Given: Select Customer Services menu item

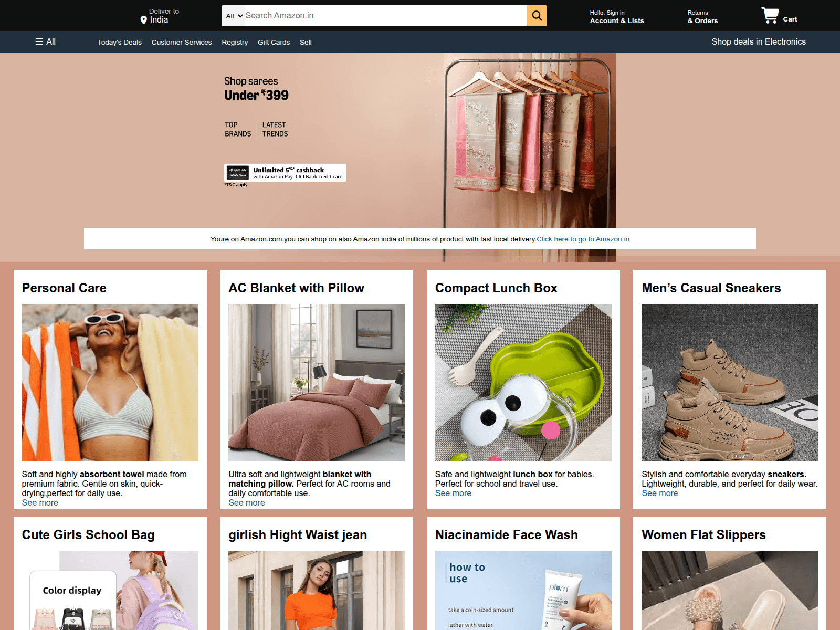Looking at the screenshot, I should click(x=181, y=43).
